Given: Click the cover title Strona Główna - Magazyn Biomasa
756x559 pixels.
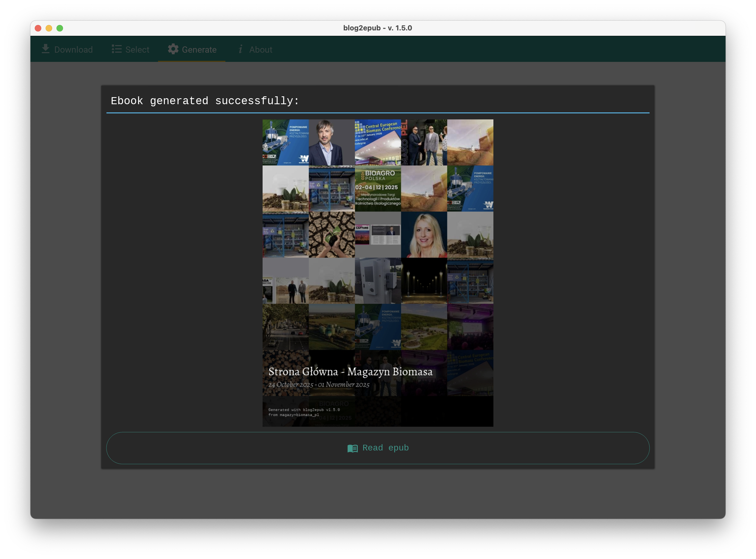Looking at the screenshot, I should [350, 371].
